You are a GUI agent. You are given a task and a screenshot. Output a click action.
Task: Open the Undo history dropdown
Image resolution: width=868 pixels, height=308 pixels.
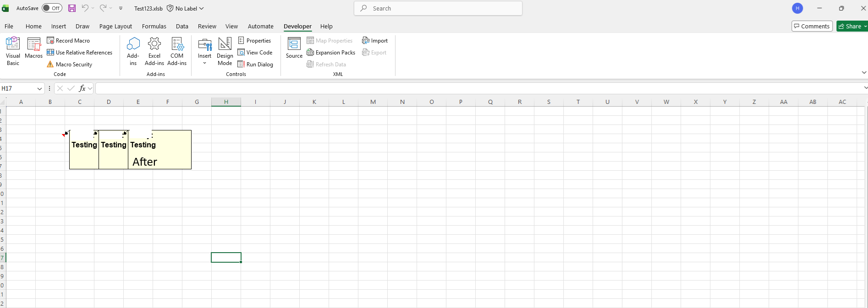[93, 8]
